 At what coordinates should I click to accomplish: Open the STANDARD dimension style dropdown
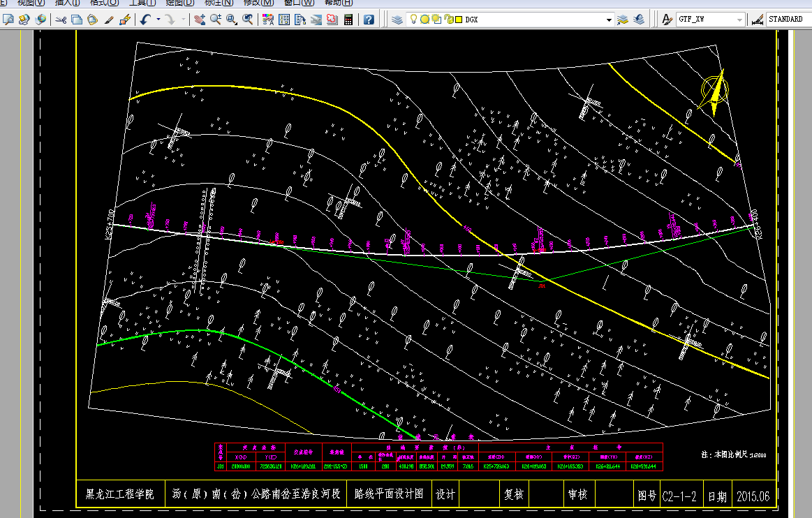click(789, 19)
